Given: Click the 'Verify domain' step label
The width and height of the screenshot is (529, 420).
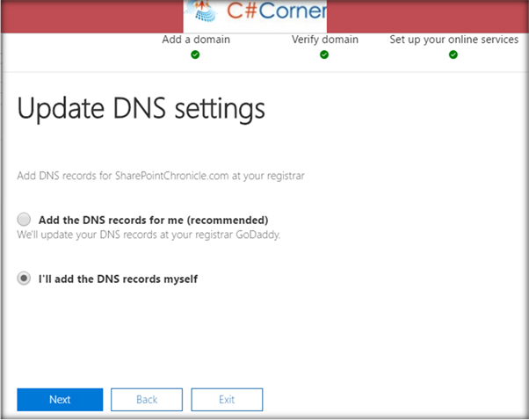Looking at the screenshot, I should pyautogui.click(x=325, y=40).
